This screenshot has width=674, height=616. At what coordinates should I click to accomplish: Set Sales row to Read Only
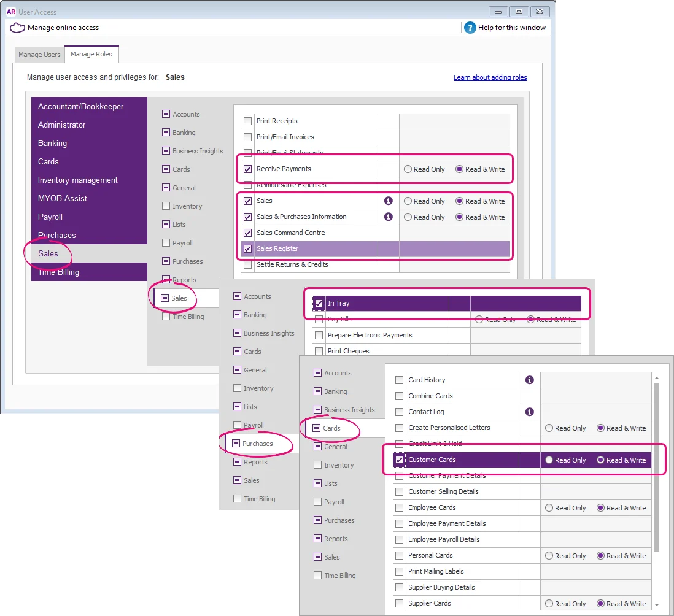(408, 201)
